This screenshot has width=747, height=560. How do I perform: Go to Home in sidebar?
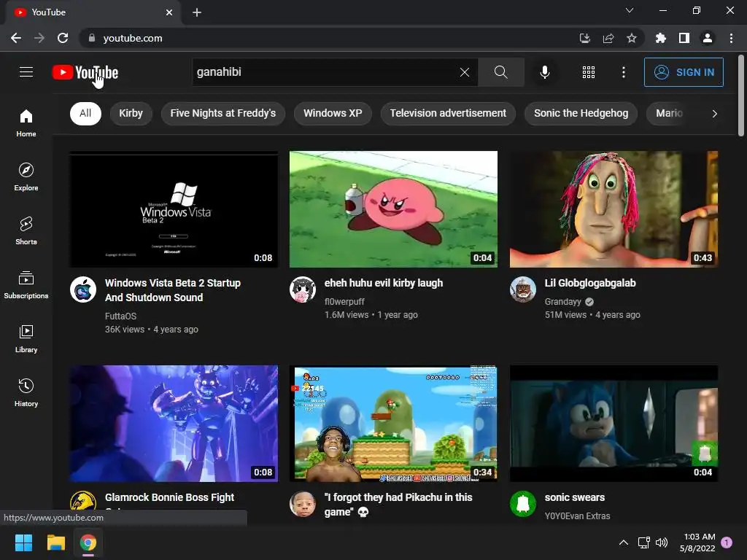[x=26, y=123]
